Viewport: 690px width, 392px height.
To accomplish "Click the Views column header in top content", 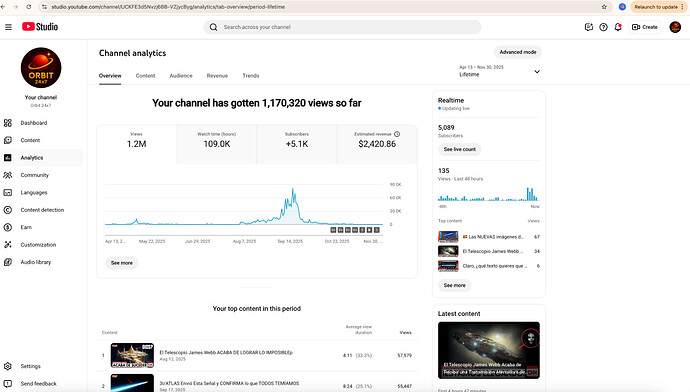I will coord(405,333).
